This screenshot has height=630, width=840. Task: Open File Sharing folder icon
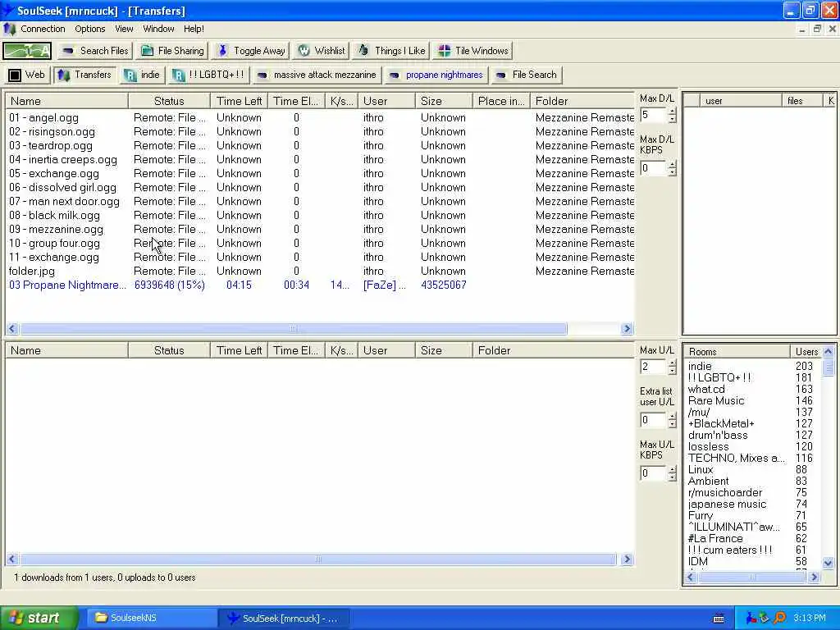147,51
